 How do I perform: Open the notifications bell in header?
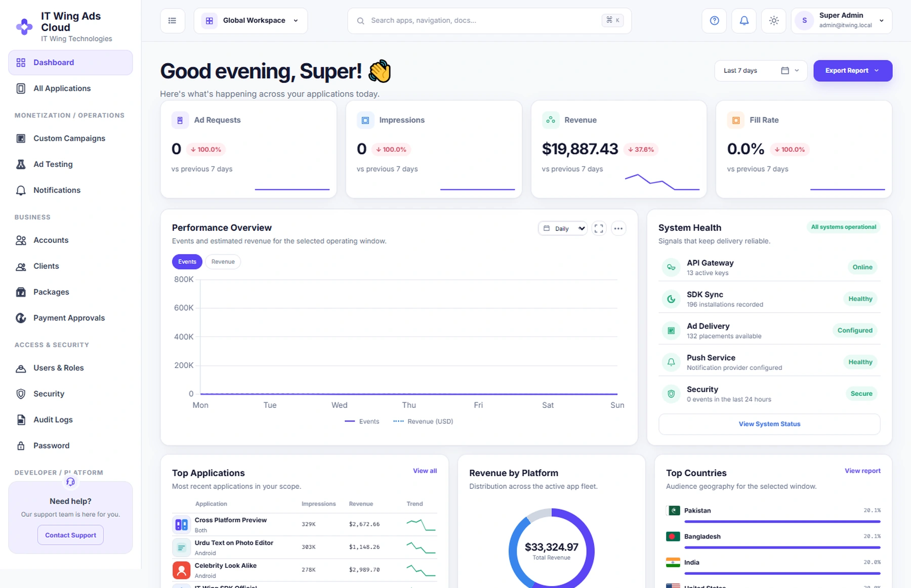[x=744, y=21]
